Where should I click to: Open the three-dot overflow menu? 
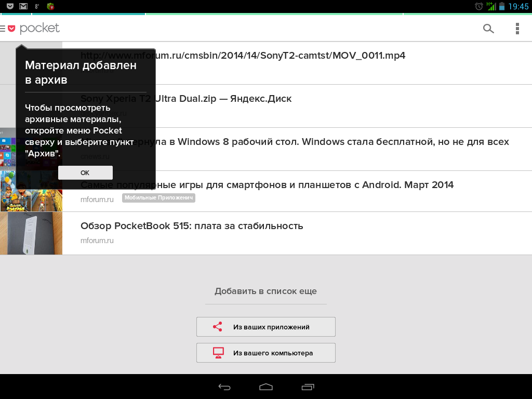[x=517, y=29]
